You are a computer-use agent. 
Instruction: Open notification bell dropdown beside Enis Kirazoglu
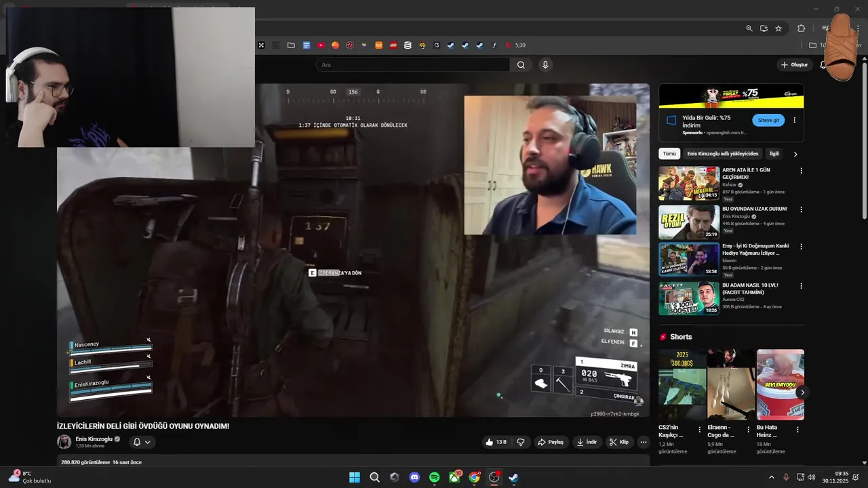point(141,442)
